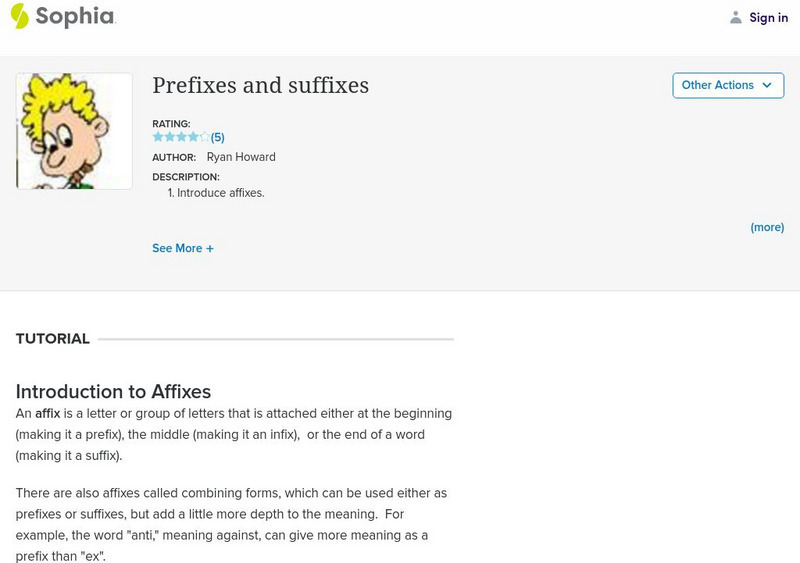Click the plus icon after See More
Image resolution: width=800 pixels, height=563 pixels.
pyautogui.click(x=210, y=248)
